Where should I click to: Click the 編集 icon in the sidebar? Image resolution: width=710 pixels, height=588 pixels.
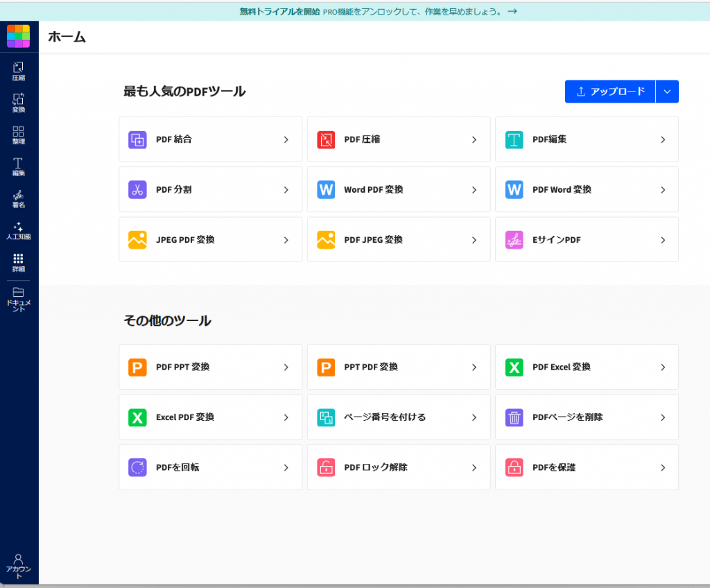[x=18, y=166]
